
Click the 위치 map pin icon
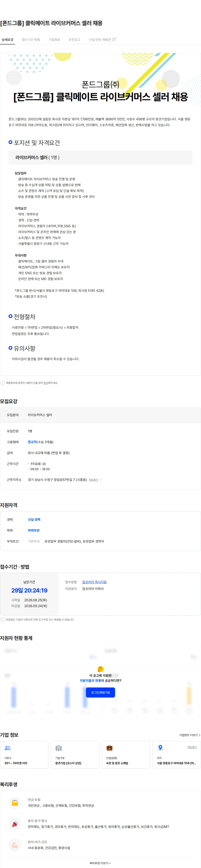point(160,748)
